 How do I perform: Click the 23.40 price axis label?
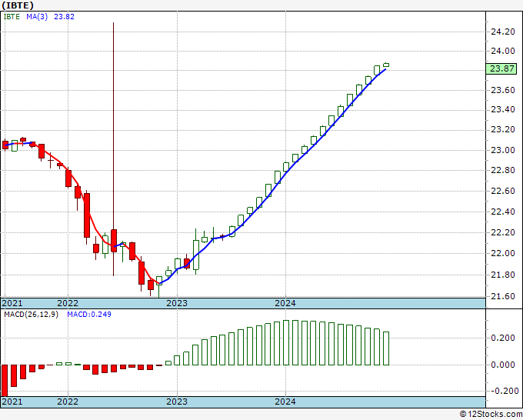[x=503, y=109]
